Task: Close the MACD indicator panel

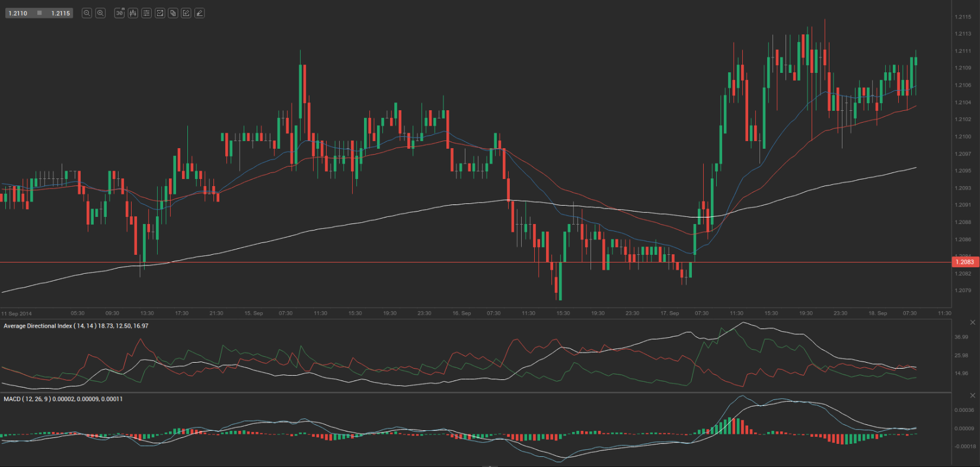Action: [x=972, y=395]
